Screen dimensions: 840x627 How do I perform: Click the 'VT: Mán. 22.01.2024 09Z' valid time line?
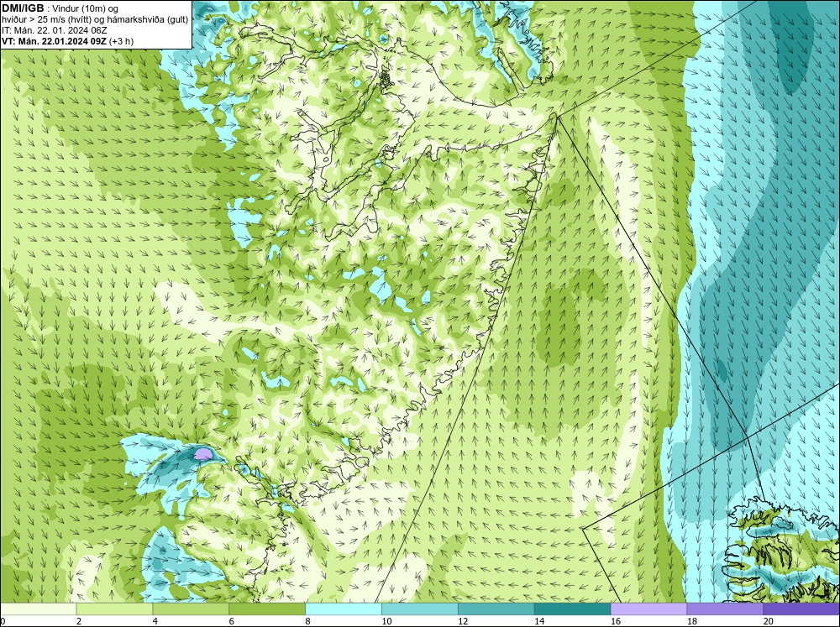54,41
